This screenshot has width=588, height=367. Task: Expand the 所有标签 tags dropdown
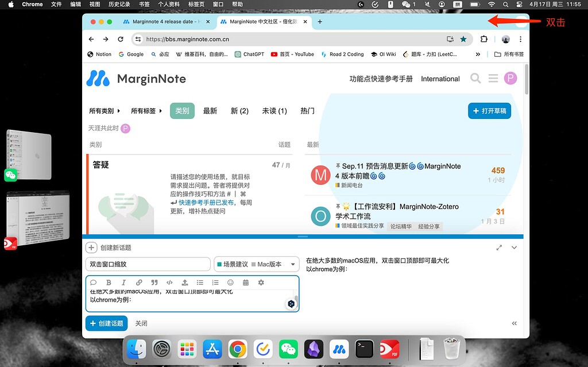click(x=146, y=111)
